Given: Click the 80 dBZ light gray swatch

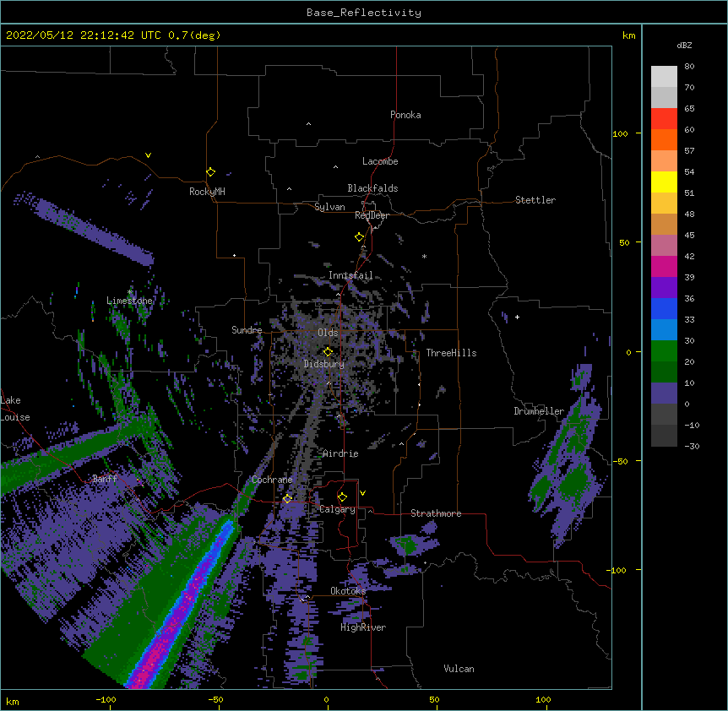Looking at the screenshot, I should pos(664,77).
